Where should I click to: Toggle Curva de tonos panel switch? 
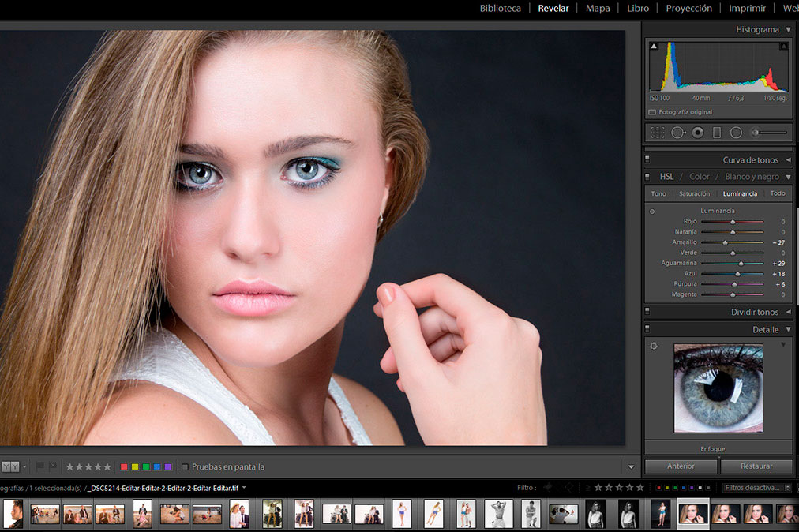coord(647,159)
